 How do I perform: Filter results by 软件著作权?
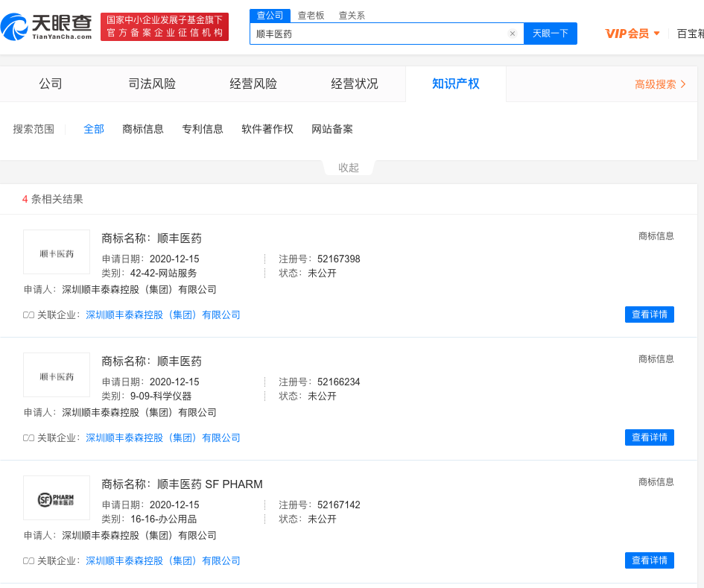click(x=267, y=129)
